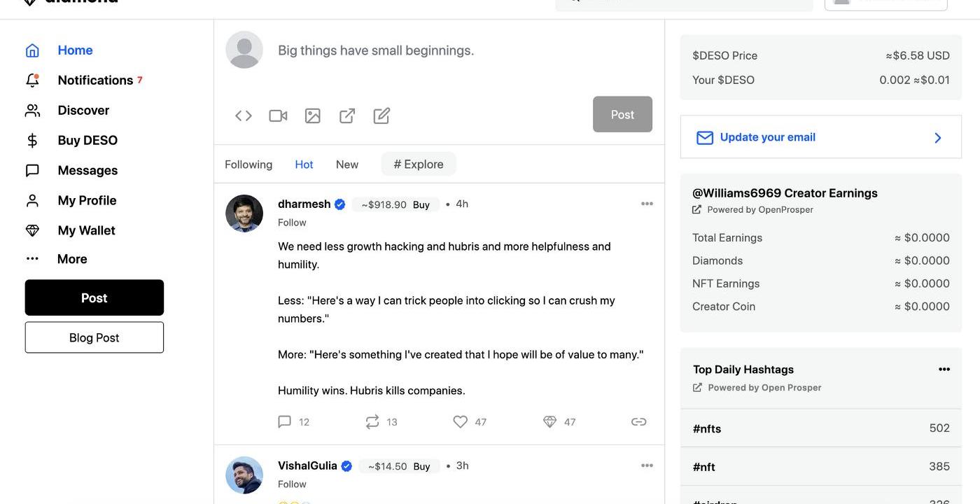Click the image upload icon in composer

(313, 115)
